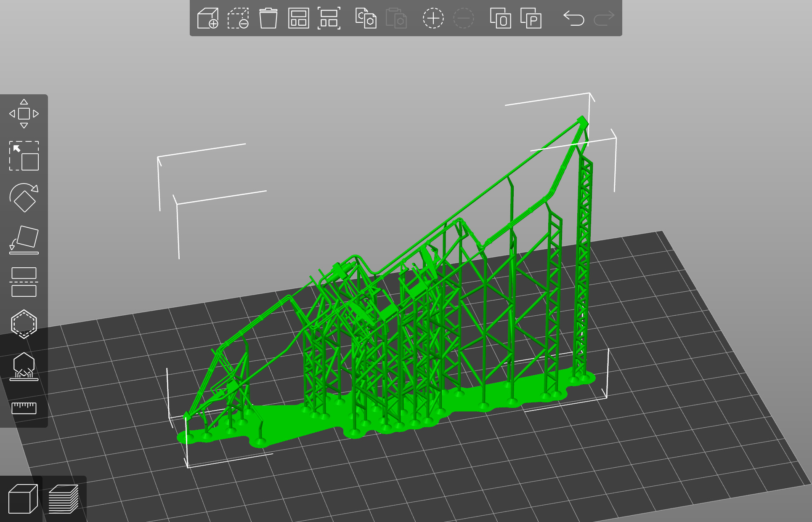Click the Arrange objects icon
Viewport: 812px width, 522px height.
point(299,19)
